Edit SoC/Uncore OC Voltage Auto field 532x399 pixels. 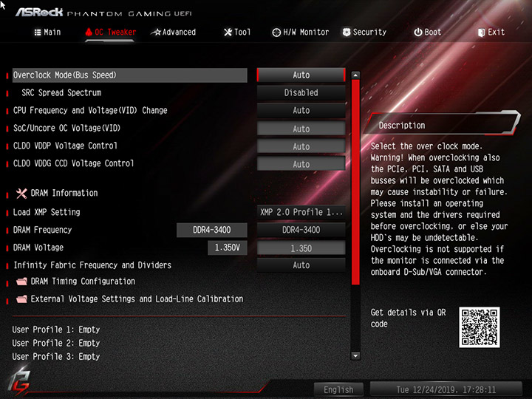(x=301, y=129)
